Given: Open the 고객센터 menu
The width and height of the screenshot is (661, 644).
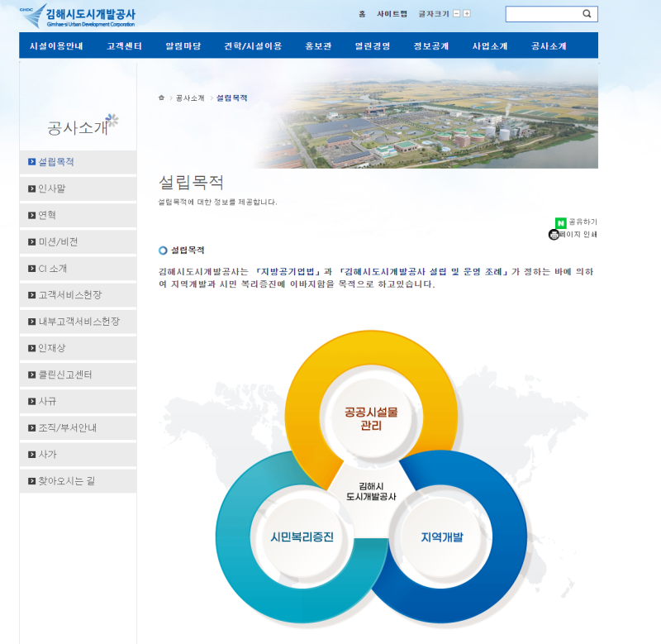Looking at the screenshot, I should coord(124,46).
